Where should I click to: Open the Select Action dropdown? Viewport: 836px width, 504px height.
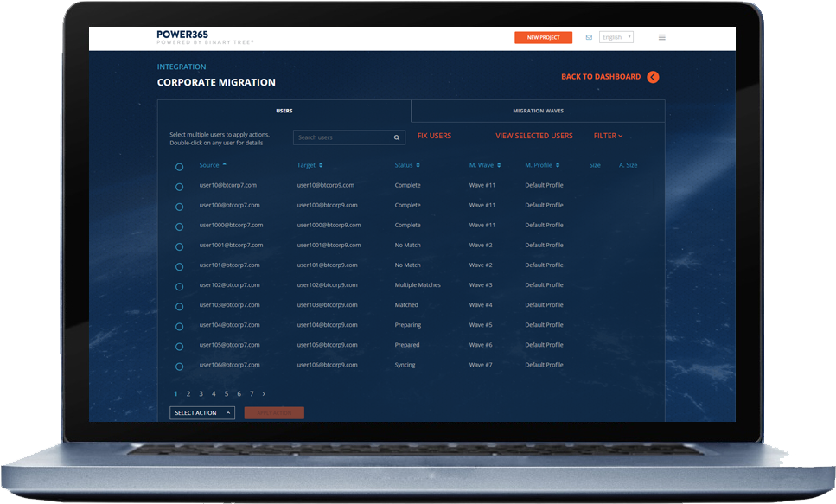click(x=202, y=413)
